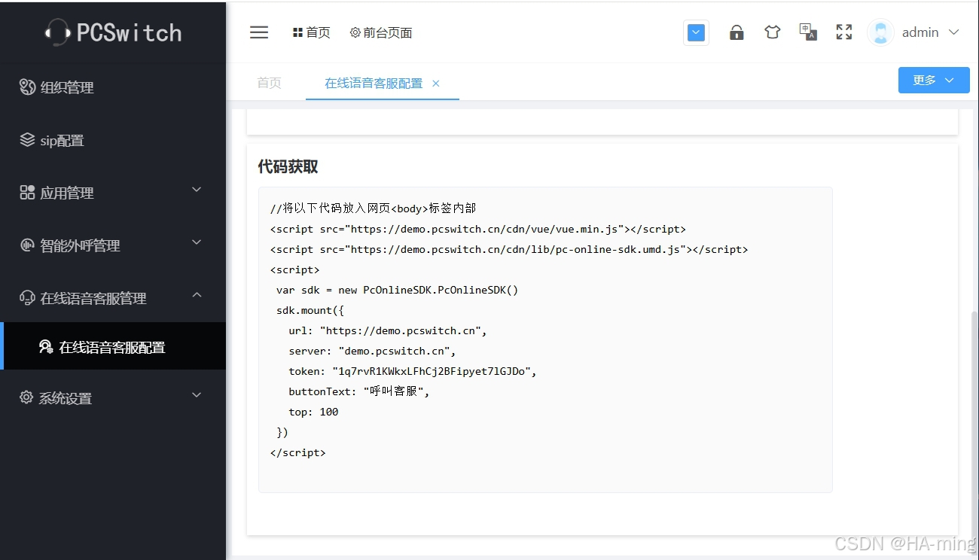The height and width of the screenshot is (560, 979).
Task: Toggle fullscreen mode icon
Action: [844, 32]
